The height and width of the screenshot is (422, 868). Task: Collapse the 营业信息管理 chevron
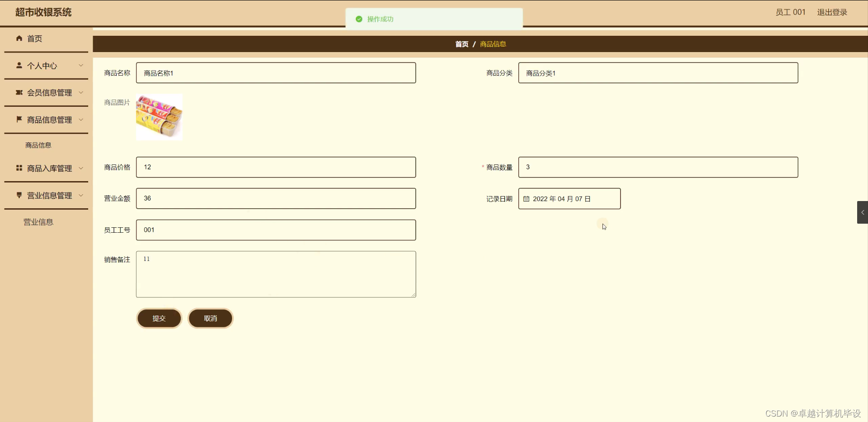pos(81,195)
